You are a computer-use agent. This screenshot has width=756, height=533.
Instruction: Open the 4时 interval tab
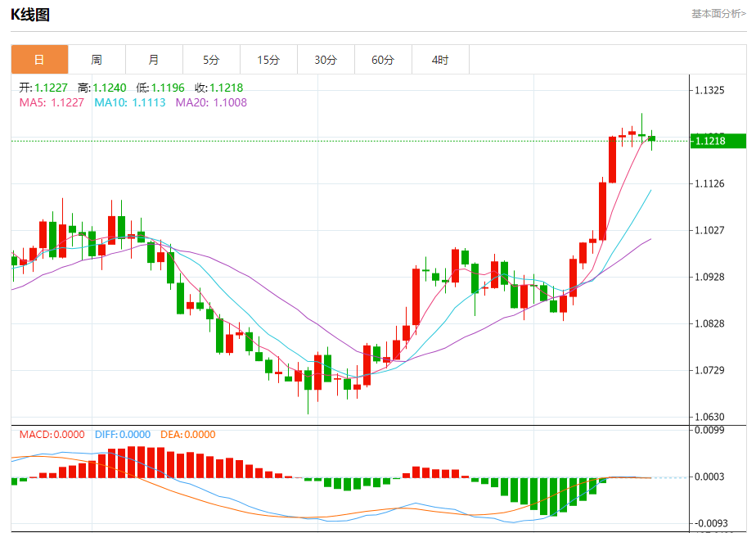point(440,59)
